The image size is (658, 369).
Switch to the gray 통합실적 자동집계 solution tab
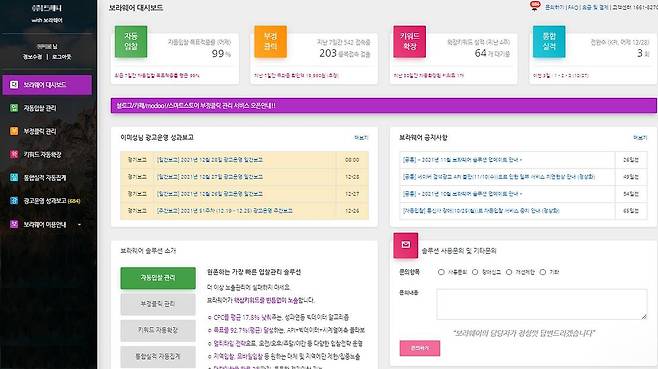tap(158, 356)
